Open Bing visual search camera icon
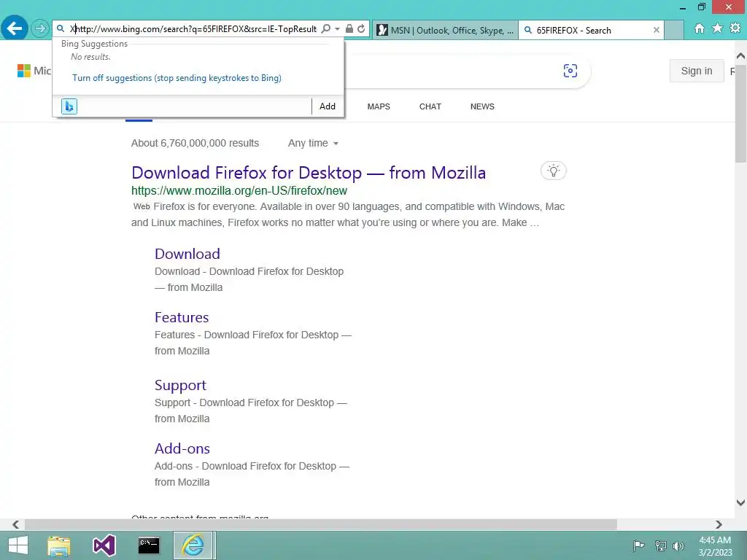747x560 pixels. click(x=570, y=71)
